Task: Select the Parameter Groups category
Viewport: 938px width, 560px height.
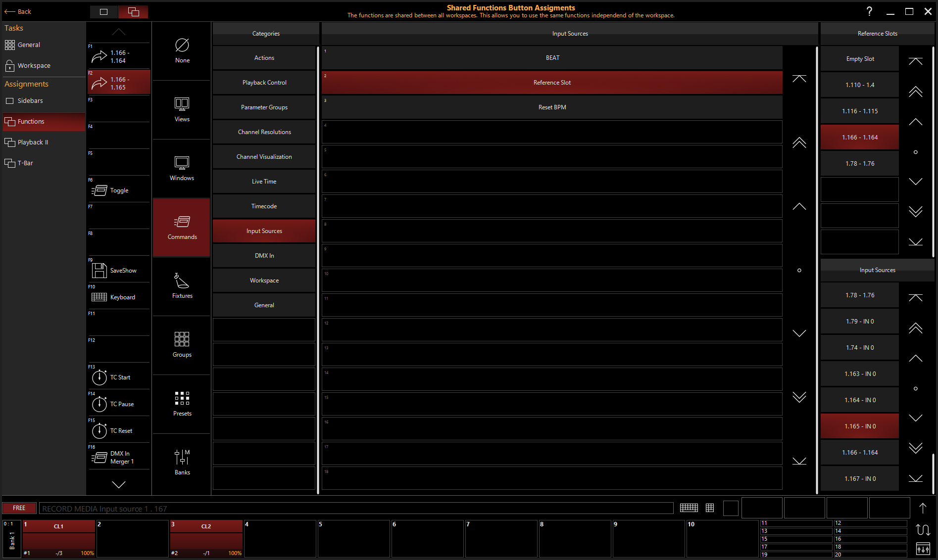Action: [264, 107]
